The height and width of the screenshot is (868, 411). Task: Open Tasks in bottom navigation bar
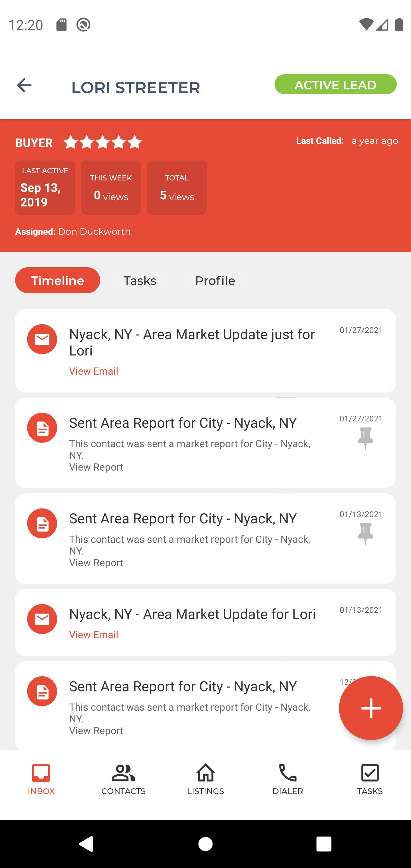click(370, 780)
